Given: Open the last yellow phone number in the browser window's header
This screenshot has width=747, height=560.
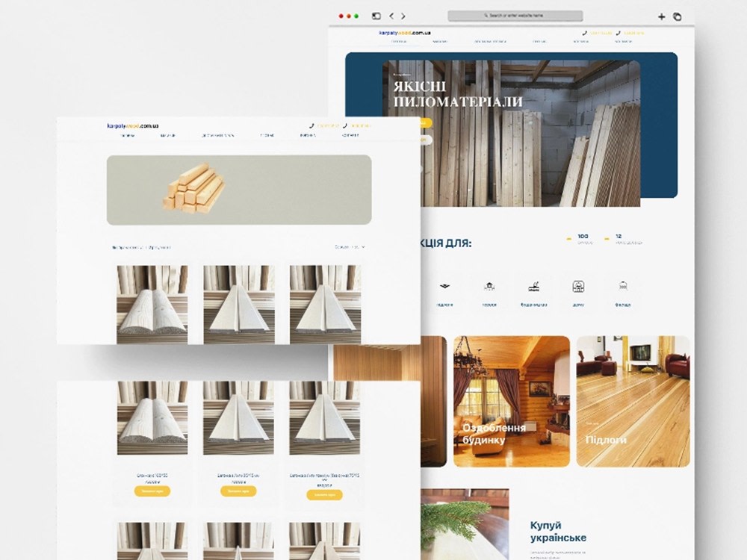Looking at the screenshot, I should point(634,33).
